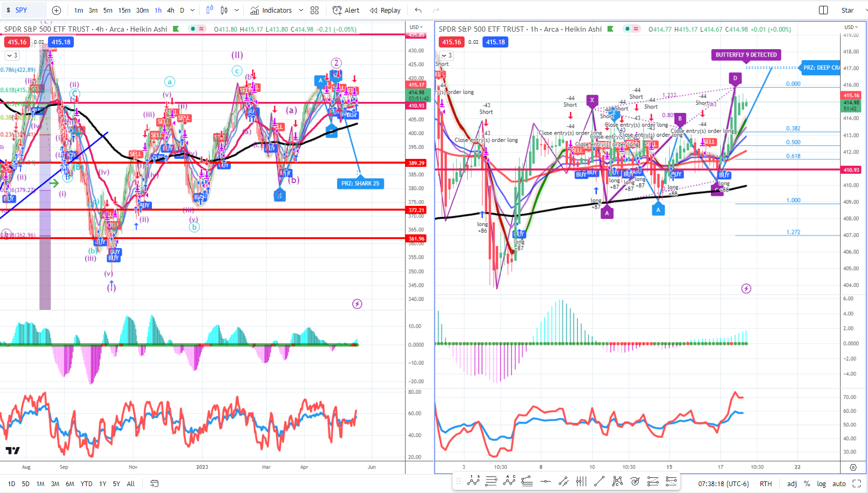Click the undo arrow icon

(418, 10)
